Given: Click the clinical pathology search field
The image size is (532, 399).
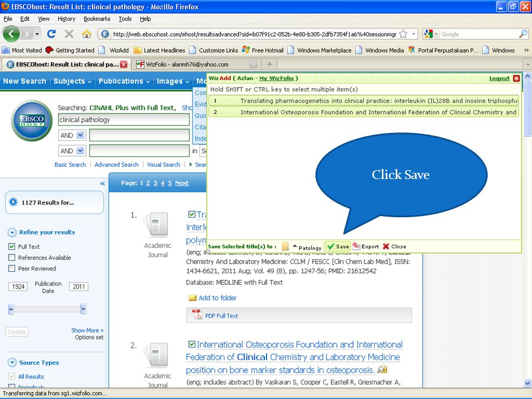Looking at the screenshot, I should pyautogui.click(x=124, y=120).
